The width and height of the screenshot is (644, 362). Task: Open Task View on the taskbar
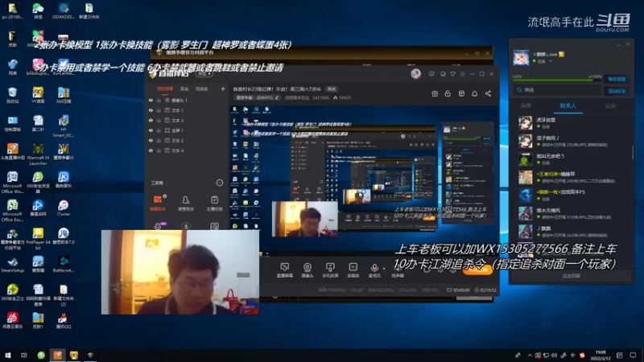point(24,355)
